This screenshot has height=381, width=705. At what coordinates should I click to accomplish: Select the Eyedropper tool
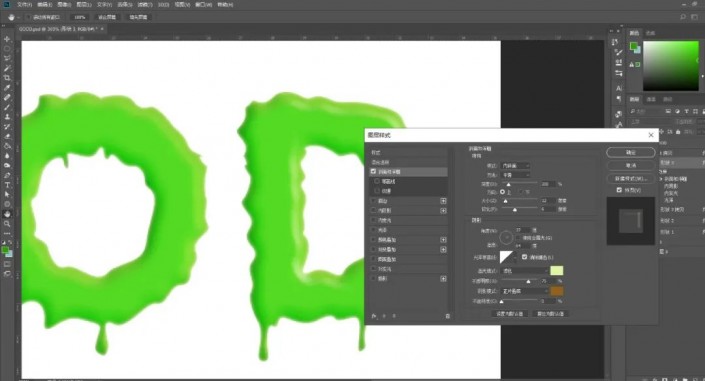pos(7,88)
